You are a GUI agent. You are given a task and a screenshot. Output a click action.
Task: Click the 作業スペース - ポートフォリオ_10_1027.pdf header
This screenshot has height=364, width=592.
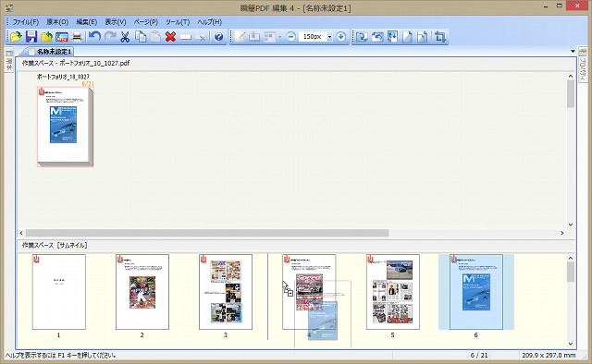pyautogui.click(x=76, y=63)
